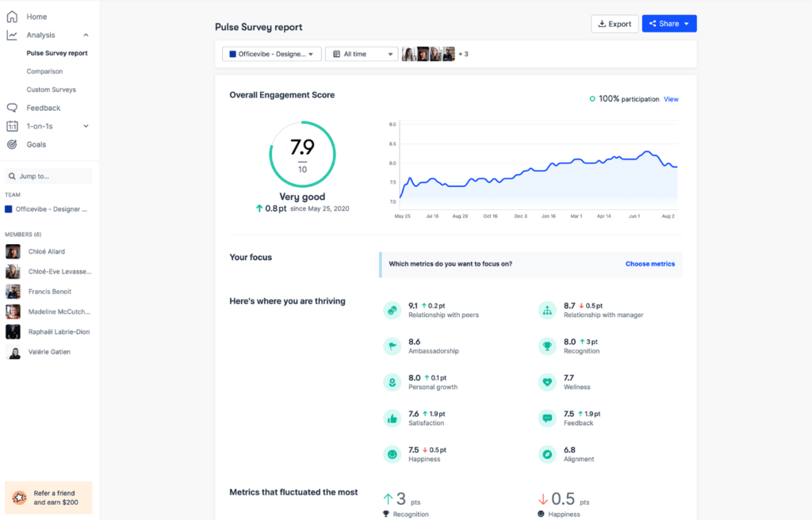Click the Recognition trophy icon

point(547,346)
